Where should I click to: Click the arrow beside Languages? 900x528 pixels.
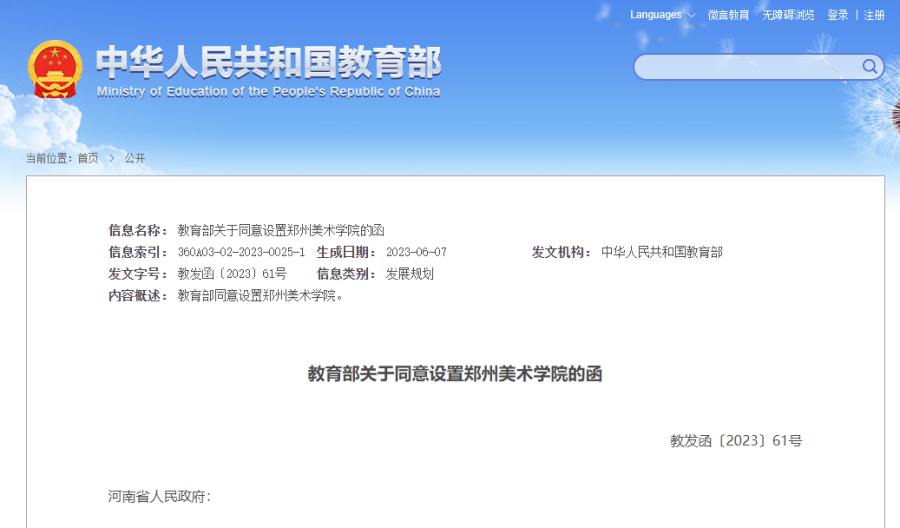coord(692,15)
